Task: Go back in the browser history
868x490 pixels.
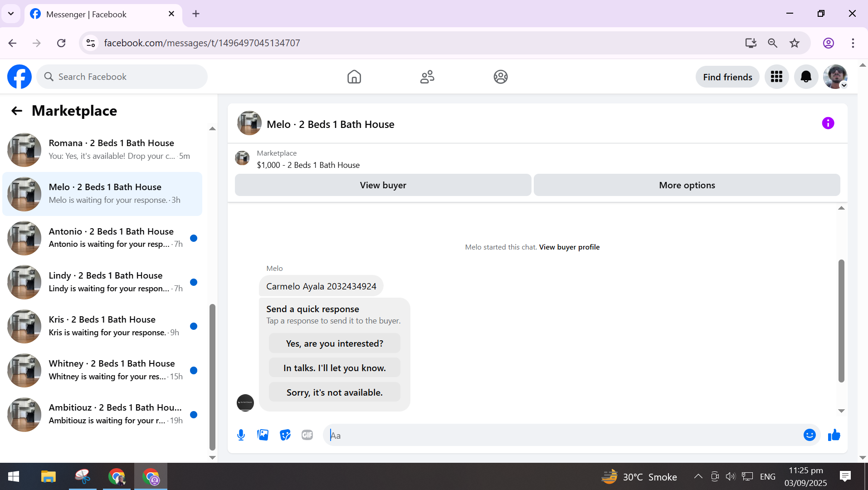Action: [12, 43]
